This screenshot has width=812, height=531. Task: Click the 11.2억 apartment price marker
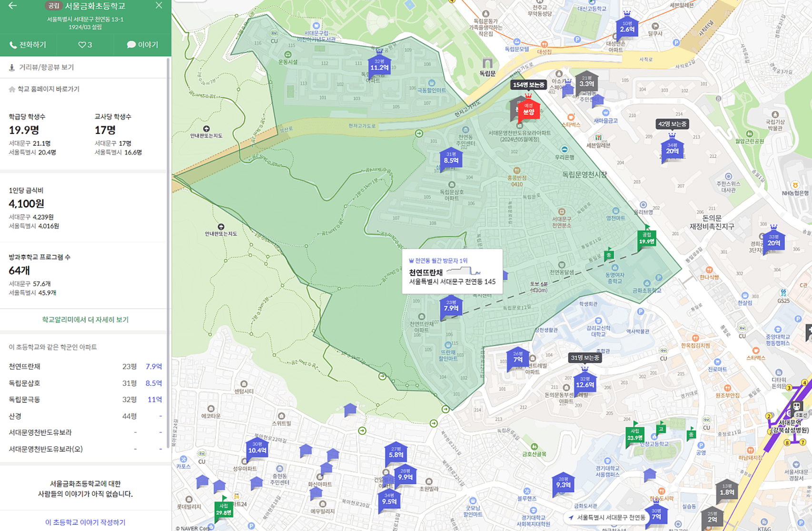(379, 66)
